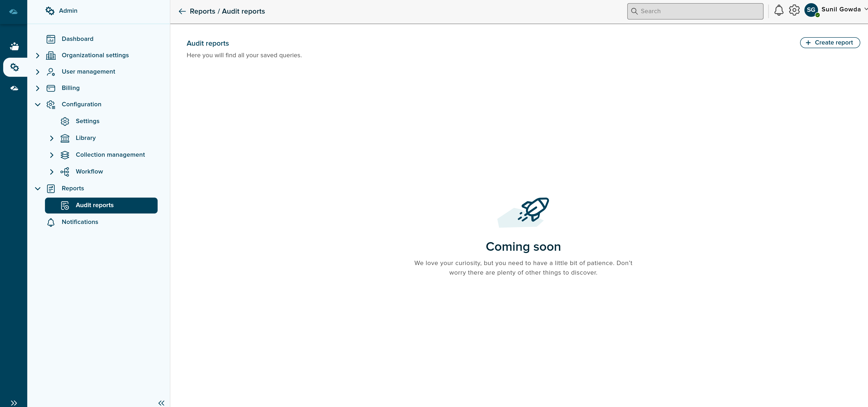Viewport: 868px width, 407px height.
Task: Open the people icon in left rail
Action: point(14,47)
